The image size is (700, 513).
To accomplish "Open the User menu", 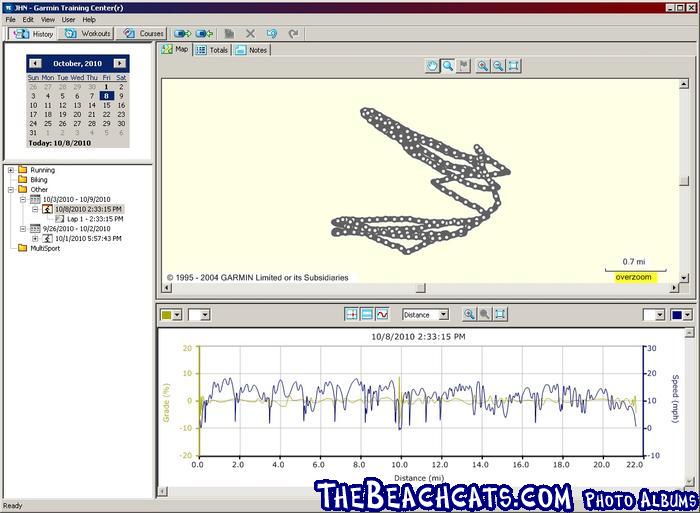I will [68, 20].
